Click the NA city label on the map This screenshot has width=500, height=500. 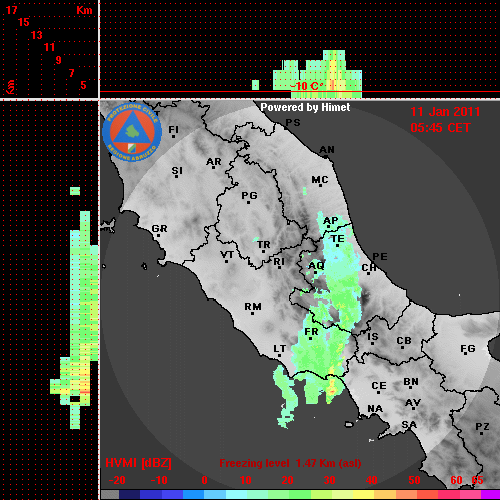point(375,409)
